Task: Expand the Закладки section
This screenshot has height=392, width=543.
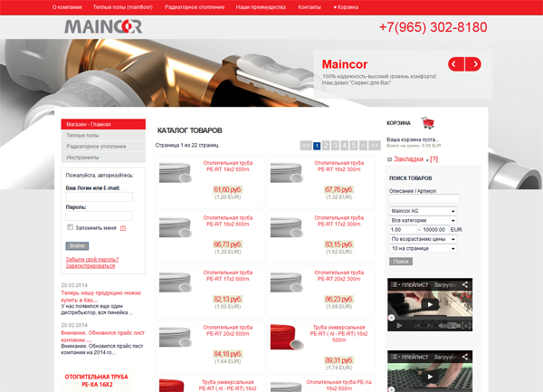Action: (x=389, y=159)
